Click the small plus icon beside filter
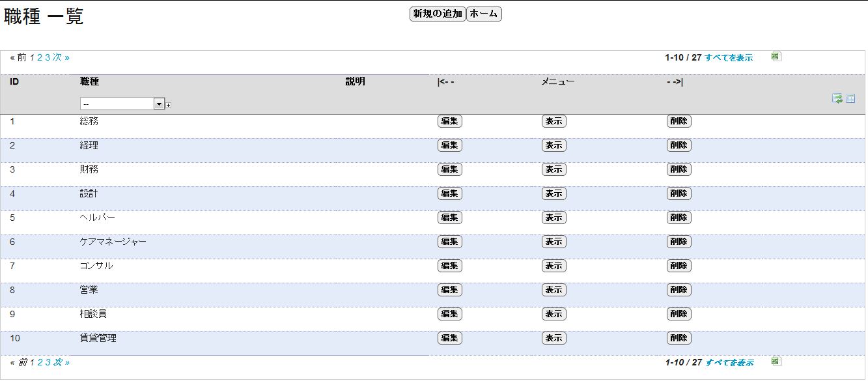This screenshot has height=383, width=868. tap(168, 105)
